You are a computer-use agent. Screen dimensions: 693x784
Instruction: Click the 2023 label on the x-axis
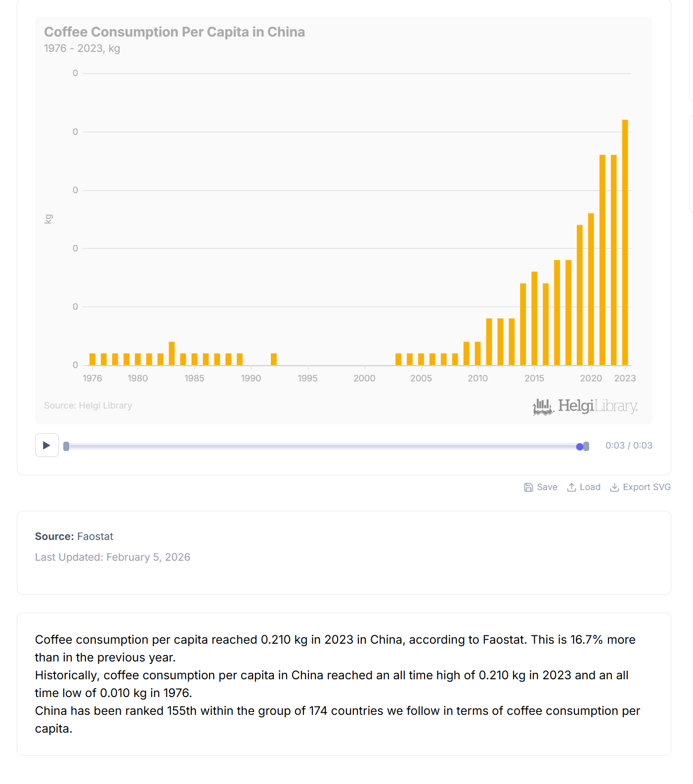pyautogui.click(x=625, y=378)
